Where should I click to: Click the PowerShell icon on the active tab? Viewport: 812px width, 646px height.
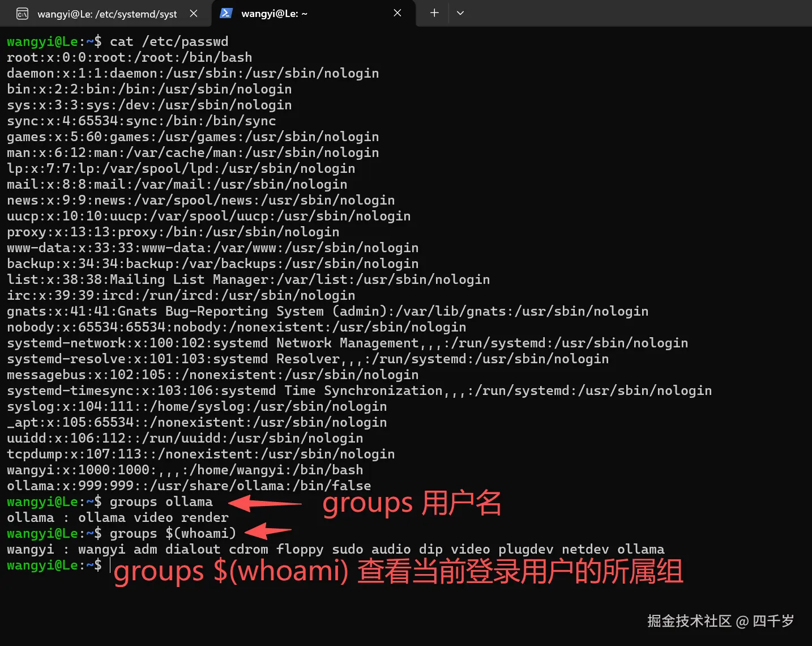click(x=226, y=13)
